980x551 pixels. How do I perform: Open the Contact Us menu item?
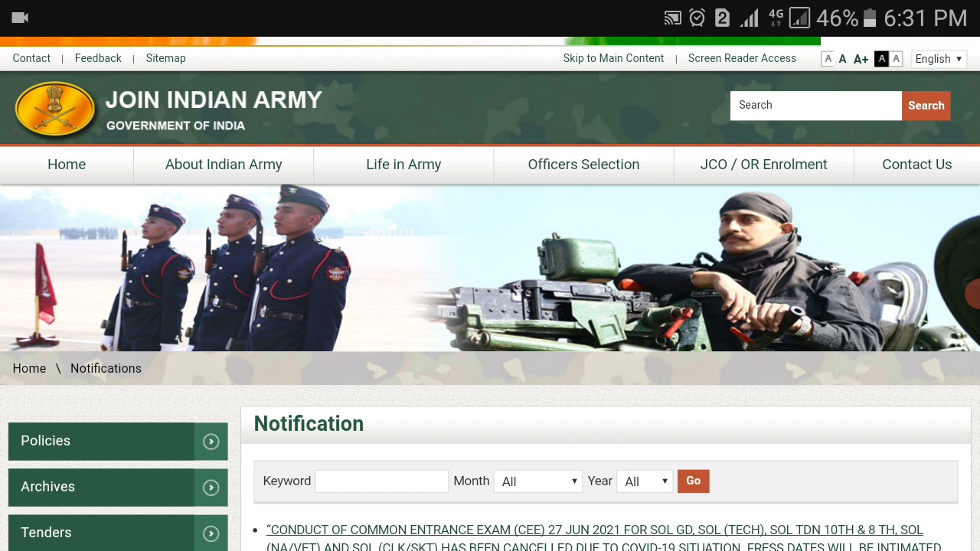[x=916, y=165]
